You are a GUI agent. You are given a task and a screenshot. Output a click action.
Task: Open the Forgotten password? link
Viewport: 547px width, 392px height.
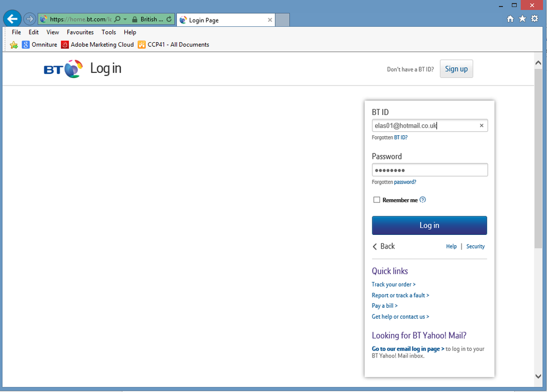(405, 182)
